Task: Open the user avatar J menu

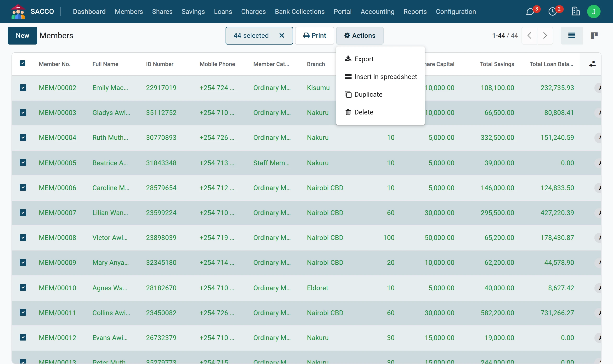Action: pyautogui.click(x=594, y=11)
